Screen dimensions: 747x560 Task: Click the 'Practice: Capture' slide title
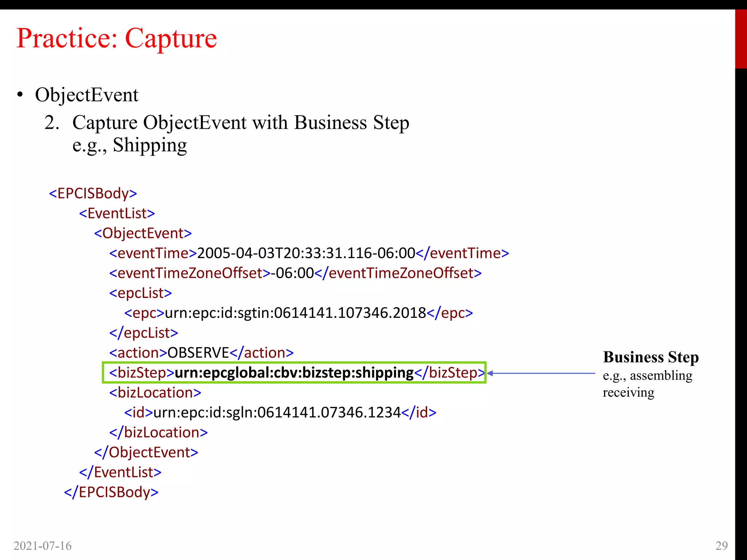[x=117, y=38]
